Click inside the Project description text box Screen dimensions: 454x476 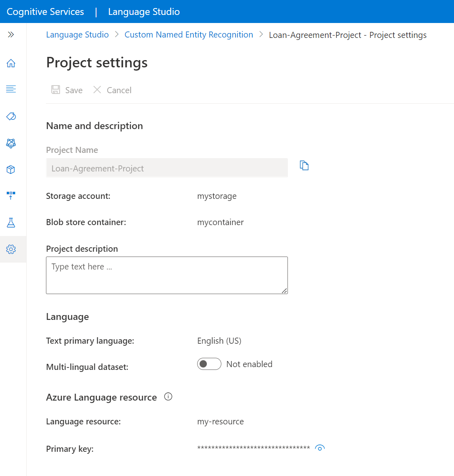pos(167,275)
